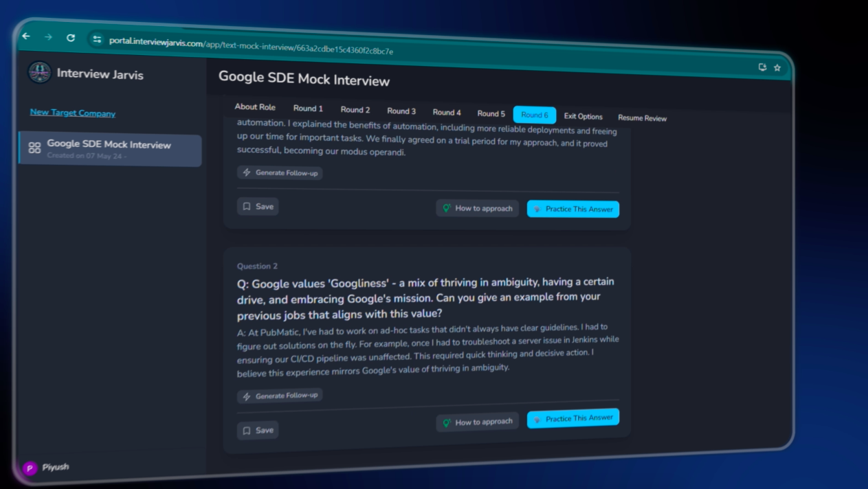Click the PubMatic answer paragraph

pos(428,350)
